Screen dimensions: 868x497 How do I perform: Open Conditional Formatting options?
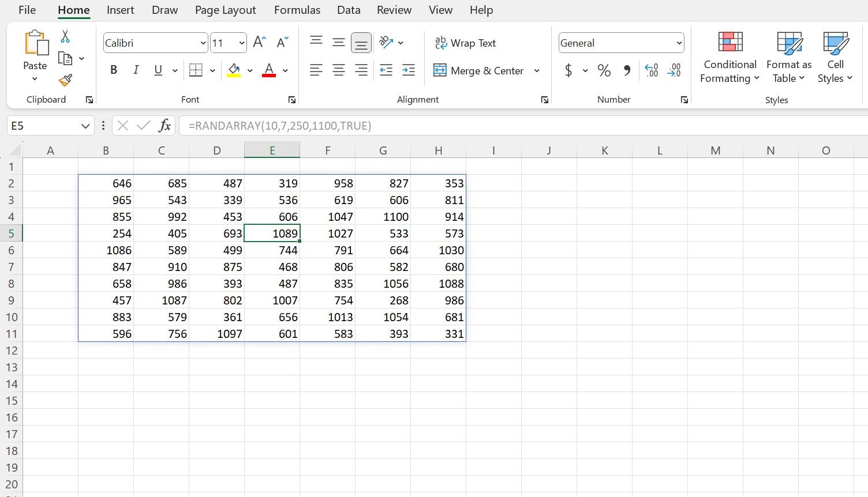click(729, 58)
